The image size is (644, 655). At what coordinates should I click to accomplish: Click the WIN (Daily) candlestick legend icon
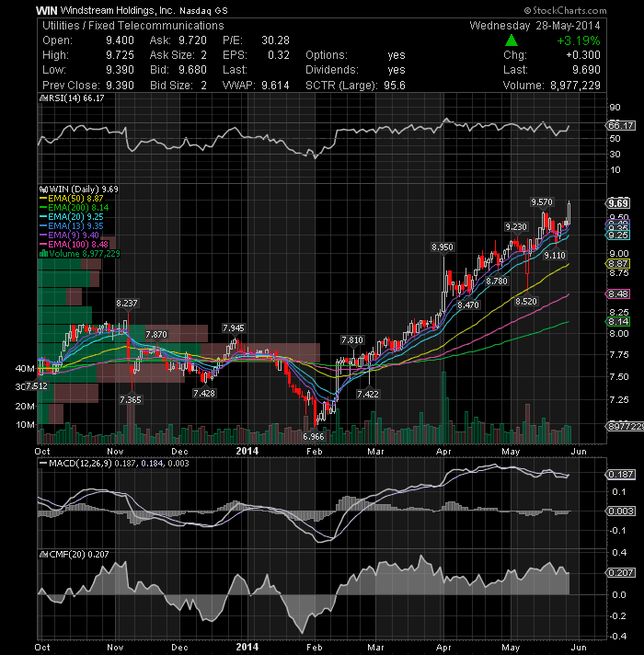43,190
